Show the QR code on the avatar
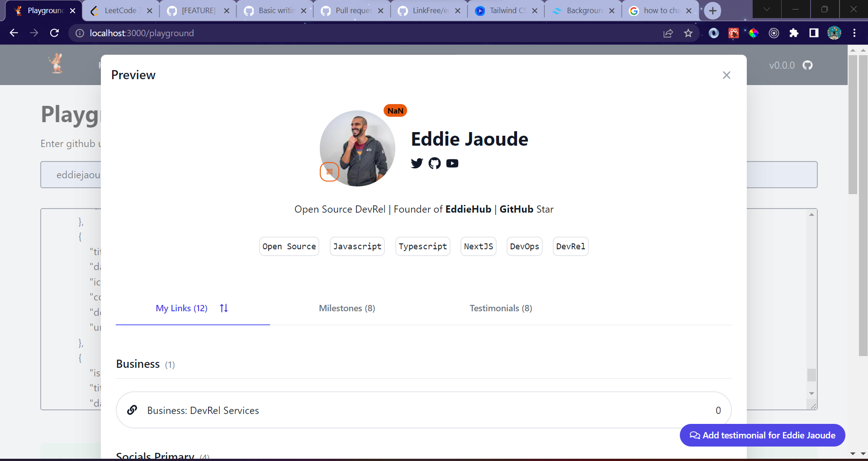Viewport: 868px width, 461px height. [x=329, y=172]
